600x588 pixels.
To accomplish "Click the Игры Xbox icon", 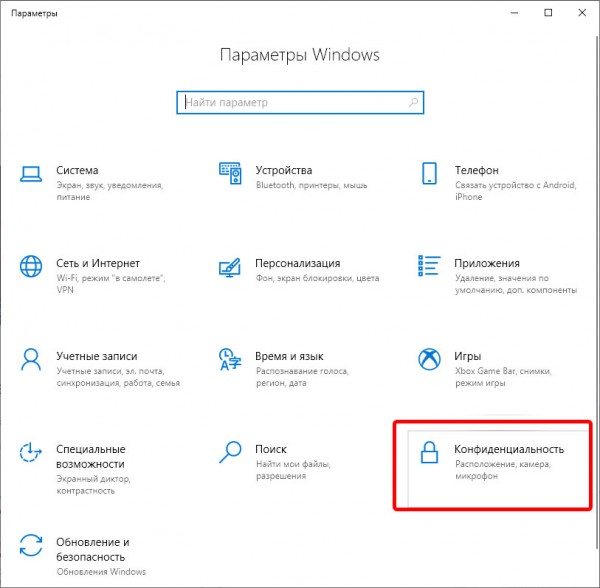I will coord(429,359).
